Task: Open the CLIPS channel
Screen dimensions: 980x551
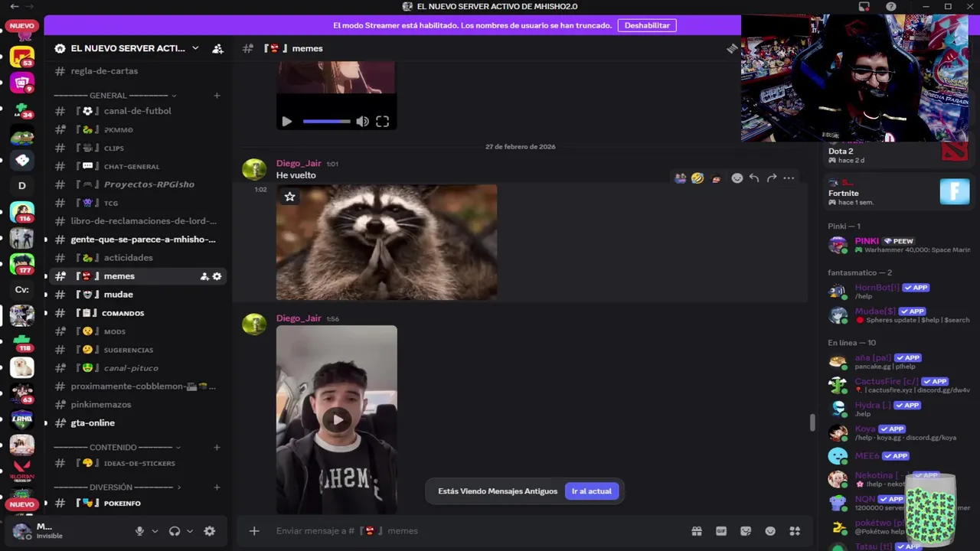Action: [x=136, y=148]
